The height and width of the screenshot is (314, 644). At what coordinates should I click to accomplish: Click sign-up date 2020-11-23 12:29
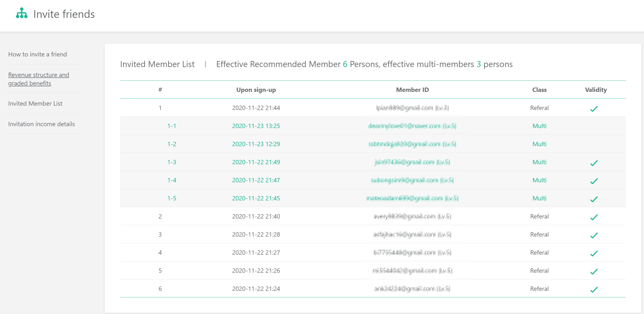[256, 144]
